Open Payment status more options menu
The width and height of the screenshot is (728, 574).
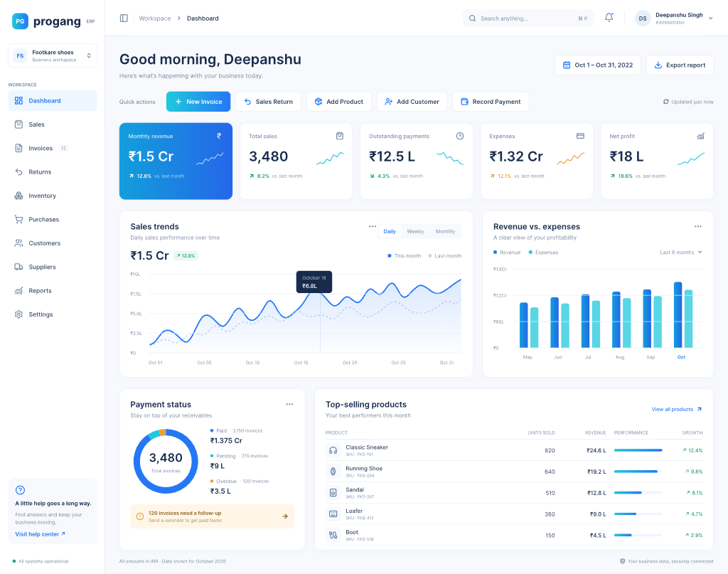(290, 405)
